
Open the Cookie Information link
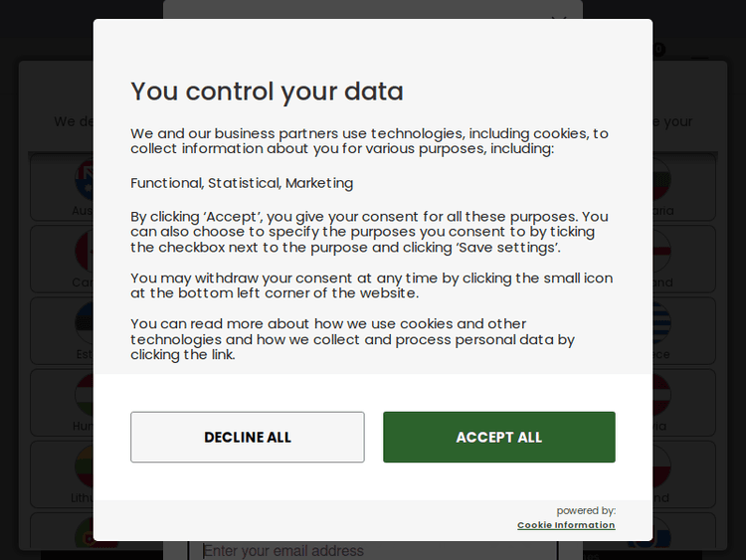pyautogui.click(x=566, y=525)
